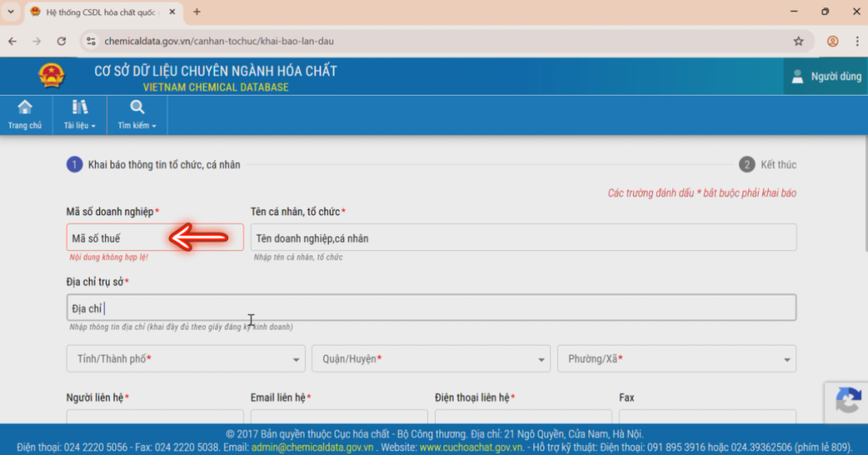This screenshot has width=868, height=455.
Task: Click the Địa chỉ trụ sở input
Action: coord(431,308)
